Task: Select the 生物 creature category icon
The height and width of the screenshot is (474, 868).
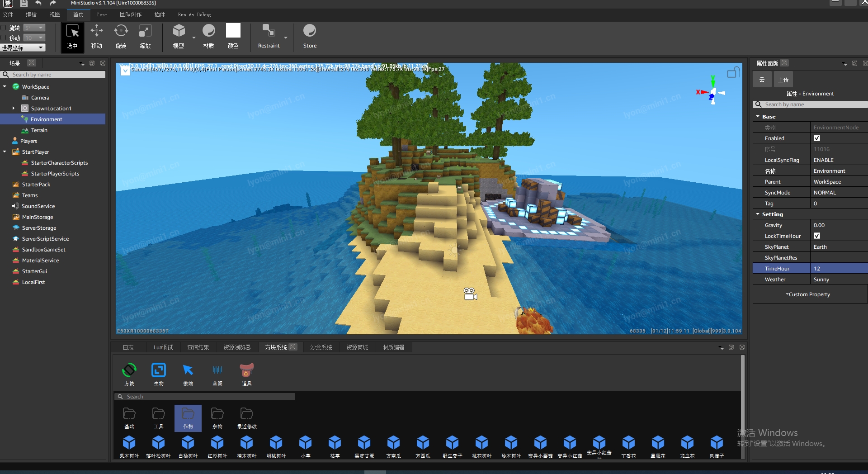Action: click(x=159, y=374)
